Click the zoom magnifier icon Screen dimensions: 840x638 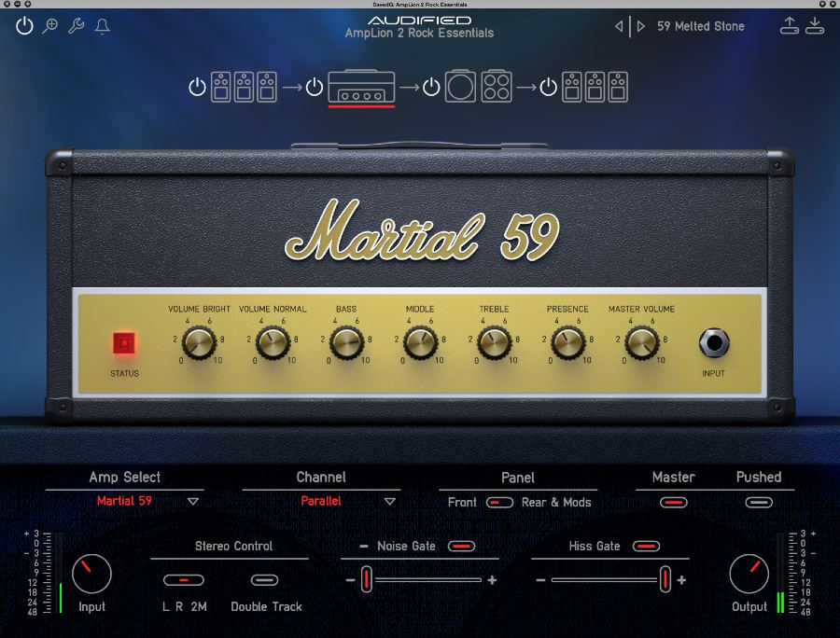point(50,26)
